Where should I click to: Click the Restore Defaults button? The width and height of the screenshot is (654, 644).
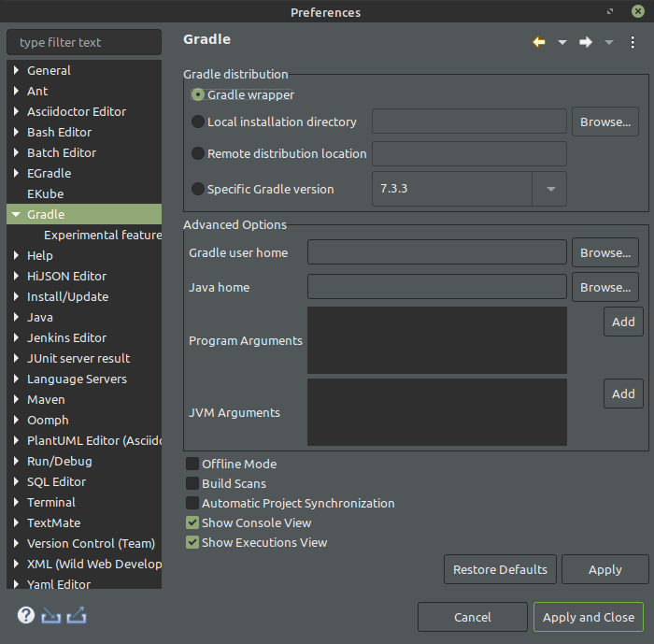[x=500, y=569]
